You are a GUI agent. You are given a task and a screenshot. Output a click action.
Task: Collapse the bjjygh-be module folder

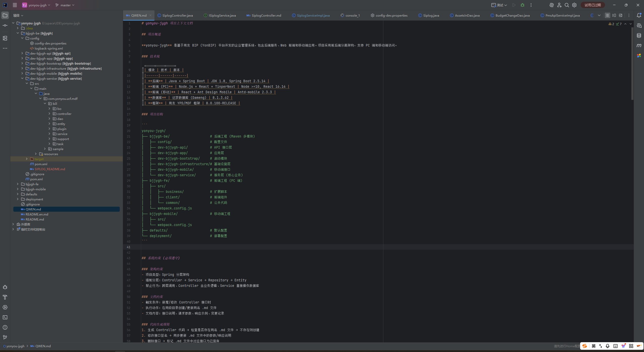tap(18, 33)
